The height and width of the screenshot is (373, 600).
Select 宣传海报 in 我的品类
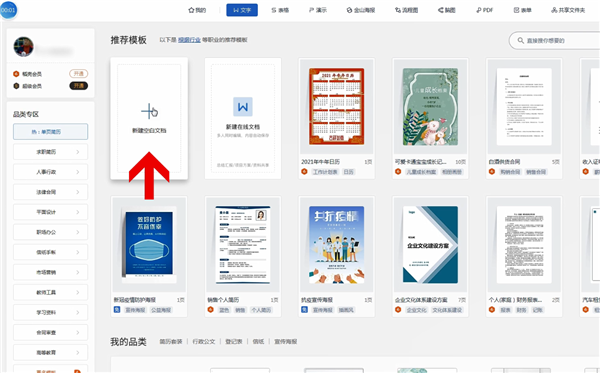[285, 341]
